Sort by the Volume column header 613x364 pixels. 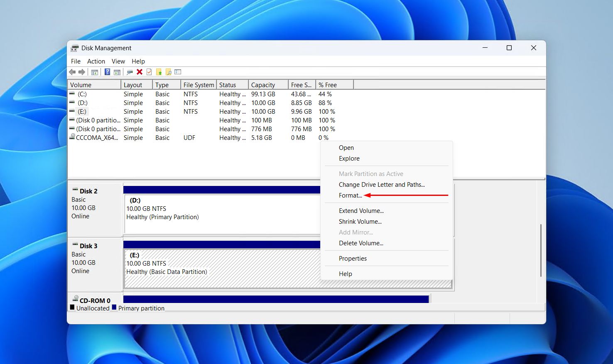coord(94,85)
